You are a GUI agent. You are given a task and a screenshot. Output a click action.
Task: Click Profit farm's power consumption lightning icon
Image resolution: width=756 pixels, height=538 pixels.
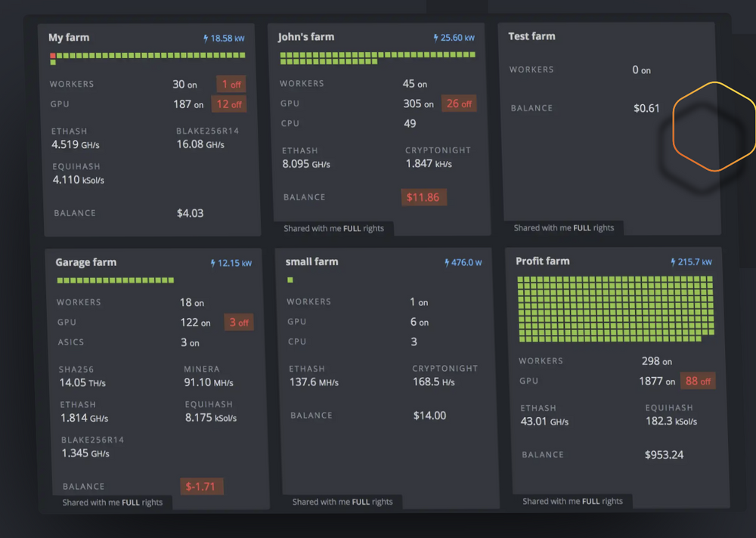point(673,261)
